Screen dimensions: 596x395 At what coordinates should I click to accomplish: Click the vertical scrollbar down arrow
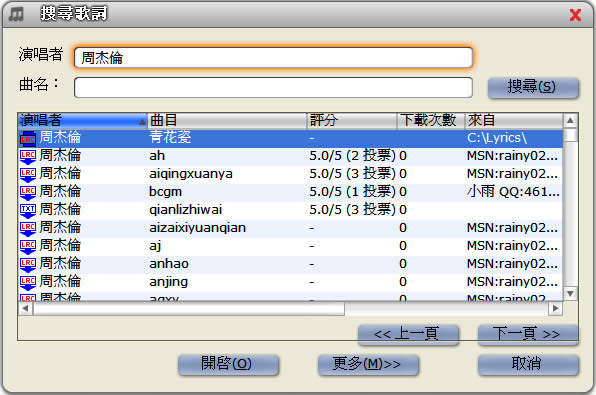pyautogui.click(x=570, y=293)
